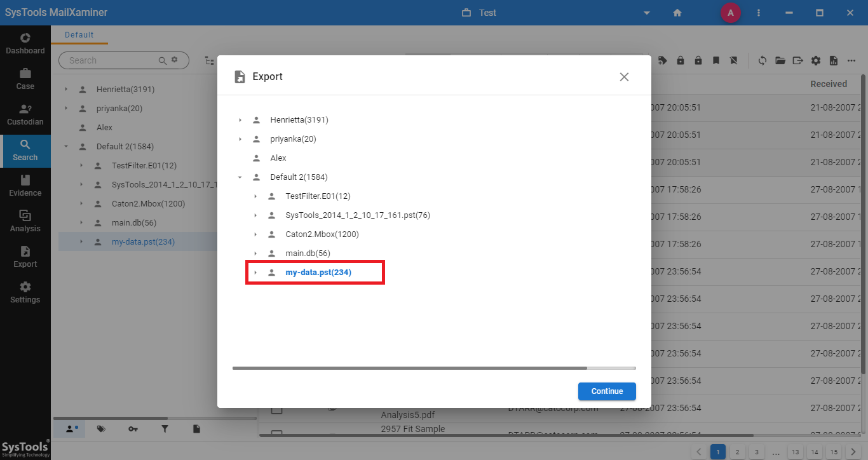Go to page 13 in pagination
The image size is (868, 460).
tap(795, 452)
